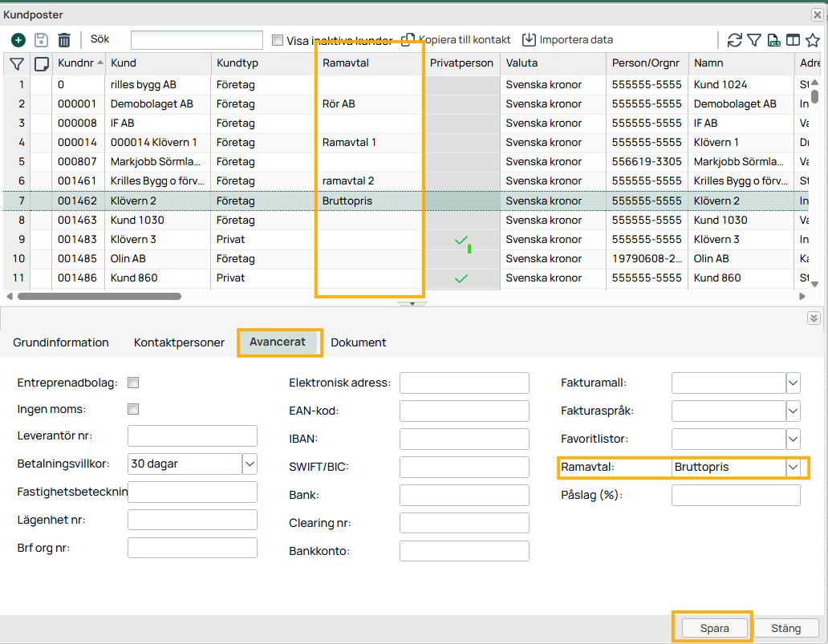Viewport: 828px width, 644px height.
Task: Click the Importera data download icon
Action: point(529,40)
